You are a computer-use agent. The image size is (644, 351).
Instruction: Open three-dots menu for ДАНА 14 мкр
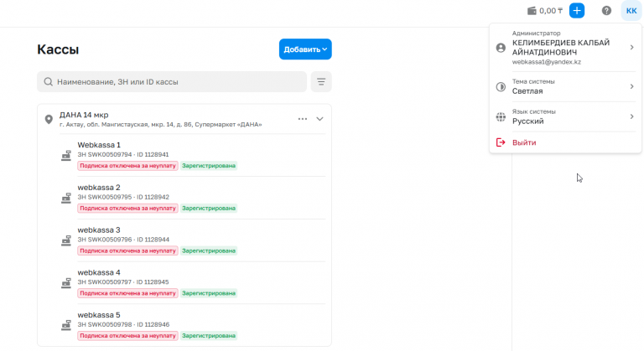(x=303, y=119)
